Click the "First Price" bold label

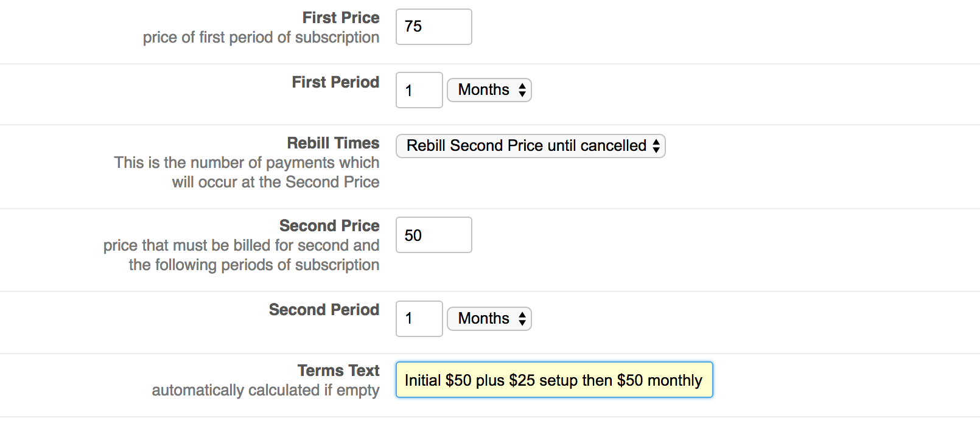[x=341, y=18]
